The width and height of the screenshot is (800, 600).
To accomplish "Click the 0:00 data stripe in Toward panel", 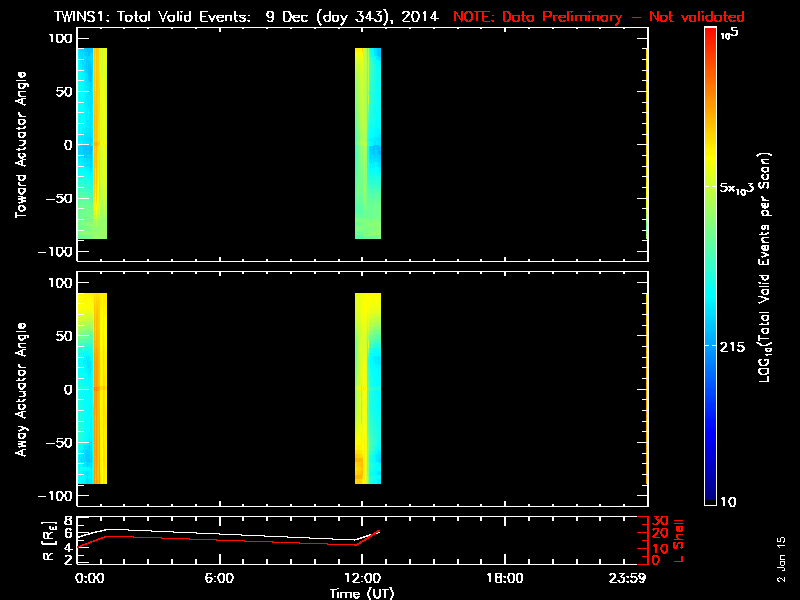I will pyautogui.click(x=92, y=143).
